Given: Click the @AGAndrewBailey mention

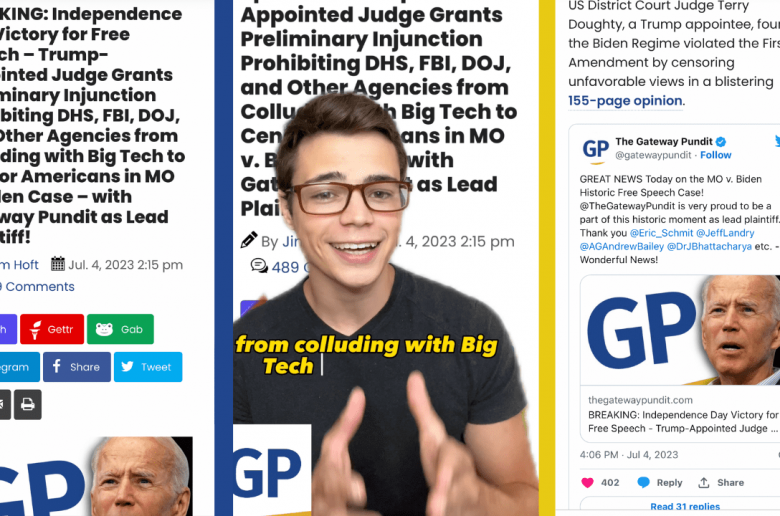Looking at the screenshot, I should click(x=621, y=246).
